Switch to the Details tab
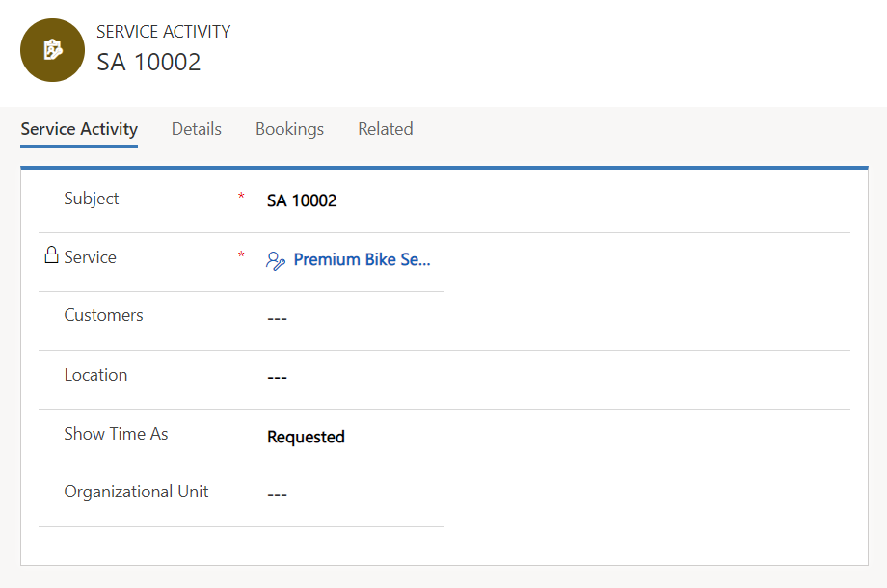The height and width of the screenshot is (588, 887). [x=196, y=128]
